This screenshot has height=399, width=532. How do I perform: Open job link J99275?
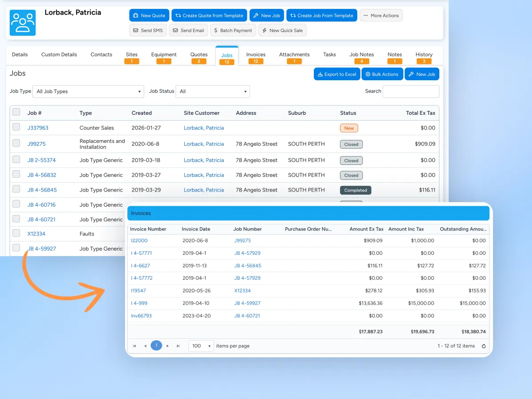pos(36,144)
